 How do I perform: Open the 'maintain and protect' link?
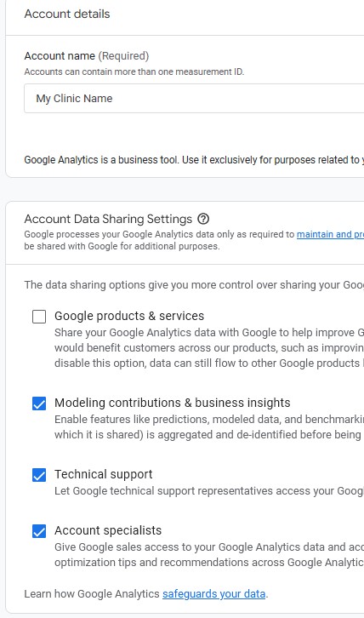(330, 234)
